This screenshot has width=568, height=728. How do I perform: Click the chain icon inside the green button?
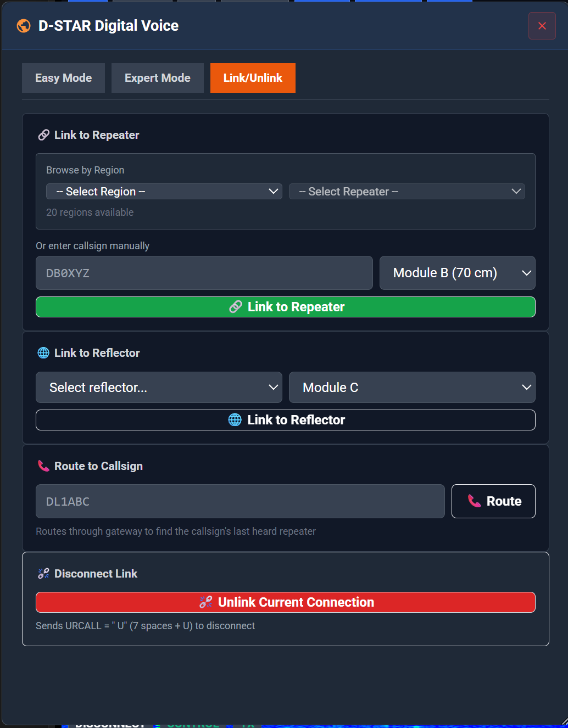[x=236, y=307]
